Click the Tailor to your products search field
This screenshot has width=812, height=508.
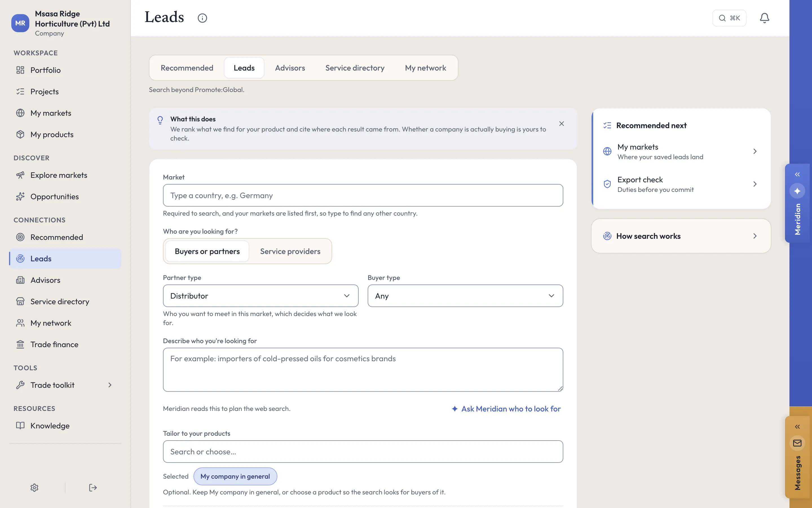363,452
